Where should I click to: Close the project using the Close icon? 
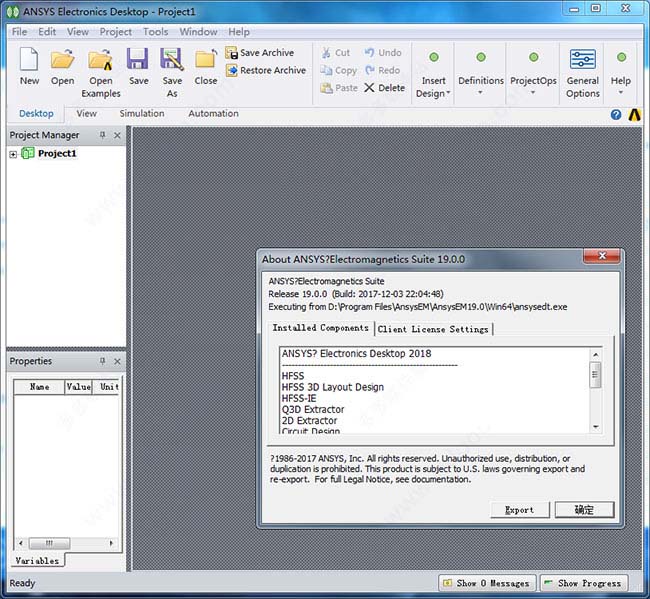pyautogui.click(x=206, y=59)
